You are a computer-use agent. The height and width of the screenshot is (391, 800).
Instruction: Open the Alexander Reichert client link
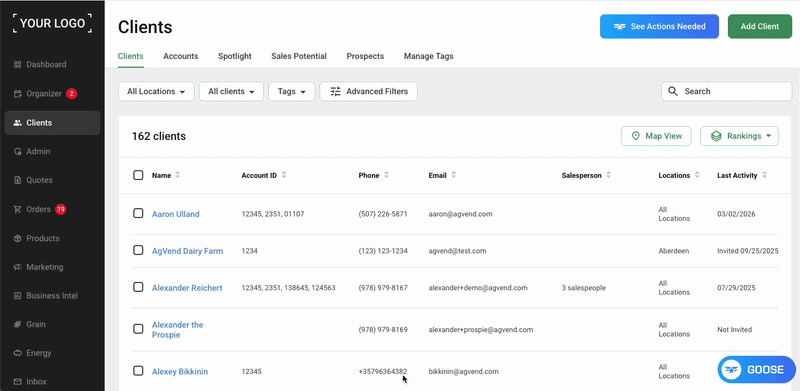click(x=187, y=288)
